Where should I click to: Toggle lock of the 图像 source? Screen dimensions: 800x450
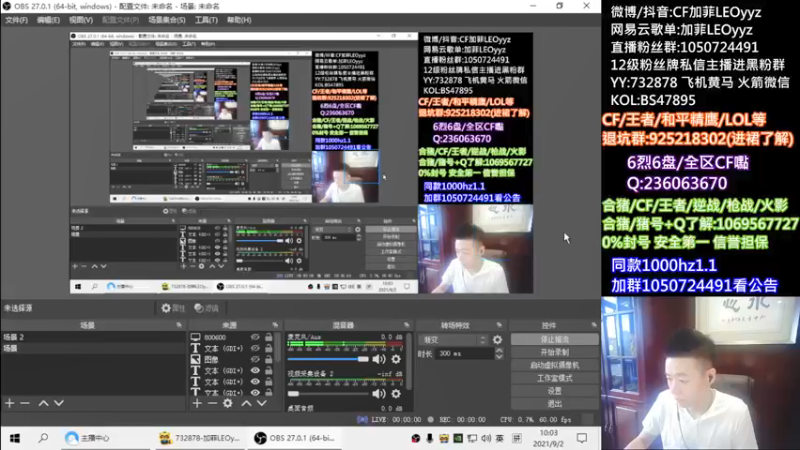coord(269,359)
